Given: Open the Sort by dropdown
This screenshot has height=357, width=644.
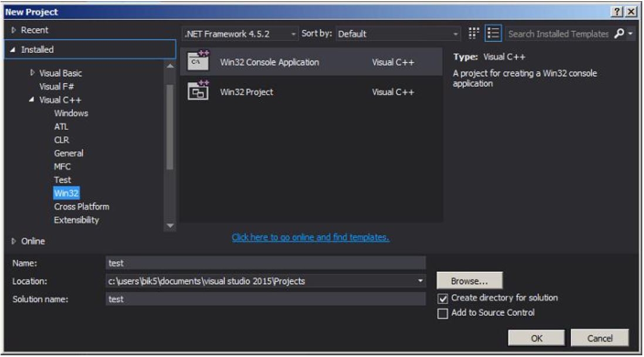Looking at the screenshot, I should (x=398, y=33).
